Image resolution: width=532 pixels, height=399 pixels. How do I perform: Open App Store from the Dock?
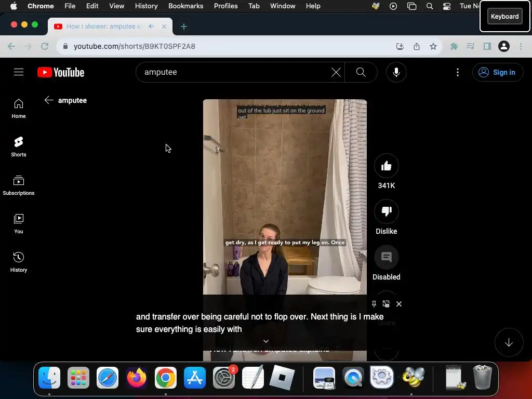(x=195, y=378)
